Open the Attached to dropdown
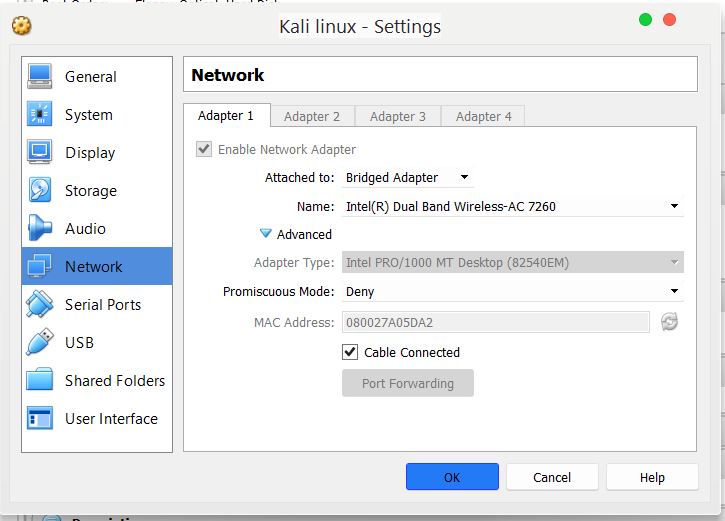 (408, 178)
